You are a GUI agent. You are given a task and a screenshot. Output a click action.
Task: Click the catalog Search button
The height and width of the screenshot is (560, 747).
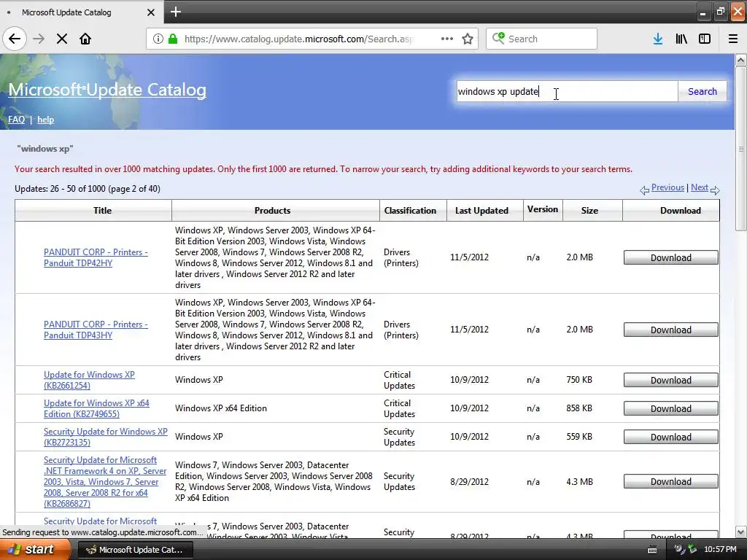(x=703, y=91)
